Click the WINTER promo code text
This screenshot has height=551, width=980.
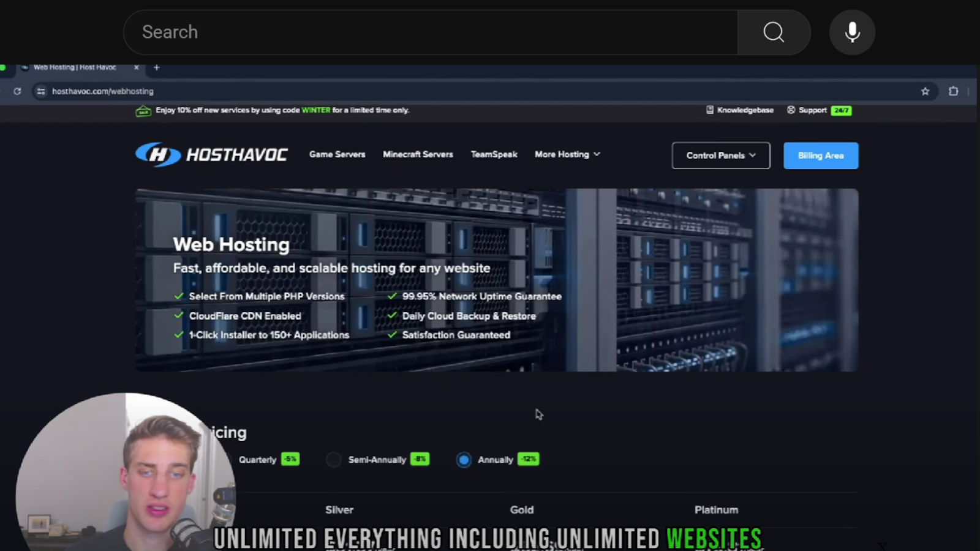[x=315, y=110]
